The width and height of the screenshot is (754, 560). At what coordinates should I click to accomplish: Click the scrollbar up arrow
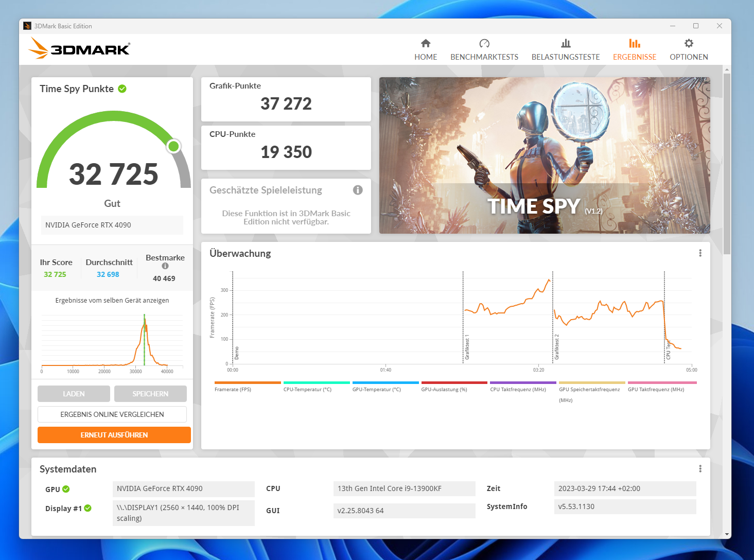(727, 69)
